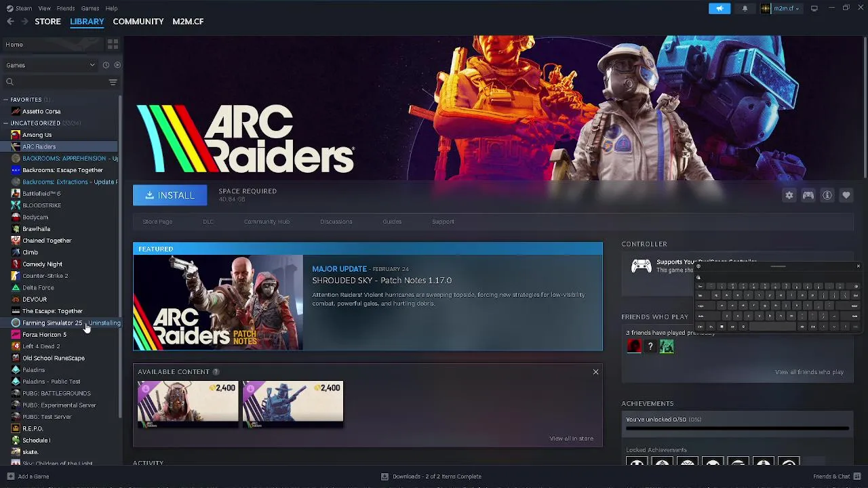Open second 2,400 content pack thumbnail
Image resolution: width=868 pixels, height=488 pixels.
pos(293,405)
